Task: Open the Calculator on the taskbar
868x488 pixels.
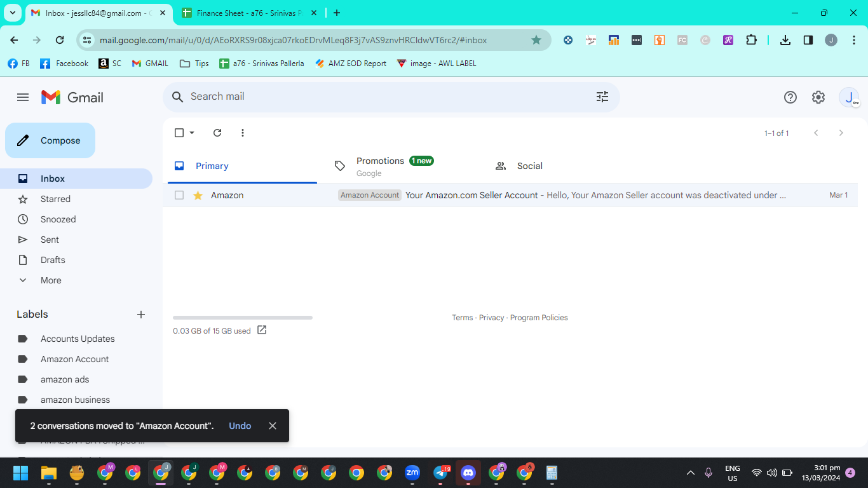Action: [552, 473]
